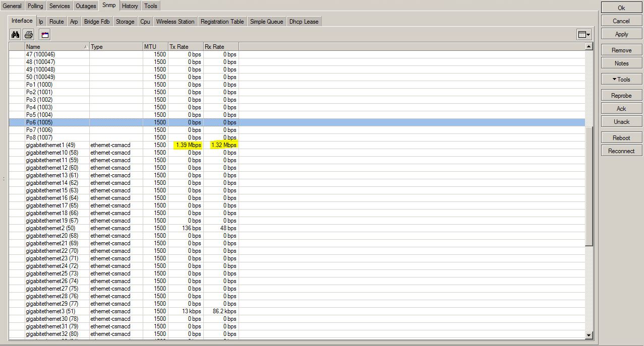Image resolution: width=644 pixels, height=346 pixels.
Task: Click the Print icon in the toolbar
Action: 28,34
